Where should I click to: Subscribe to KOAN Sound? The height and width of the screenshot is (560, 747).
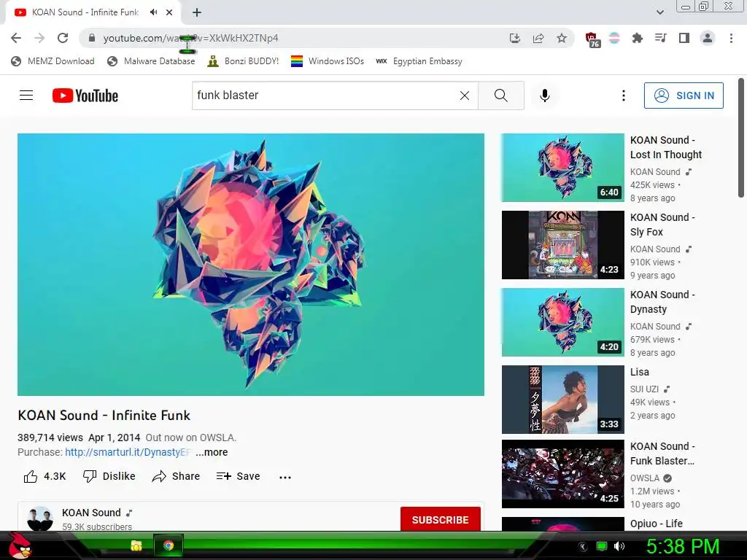point(440,519)
